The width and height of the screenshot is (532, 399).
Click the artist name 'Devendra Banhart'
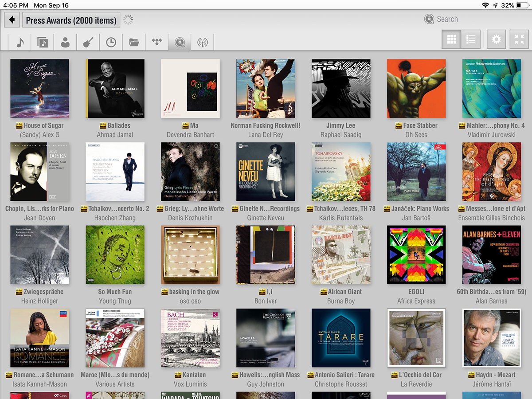pyautogui.click(x=190, y=135)
